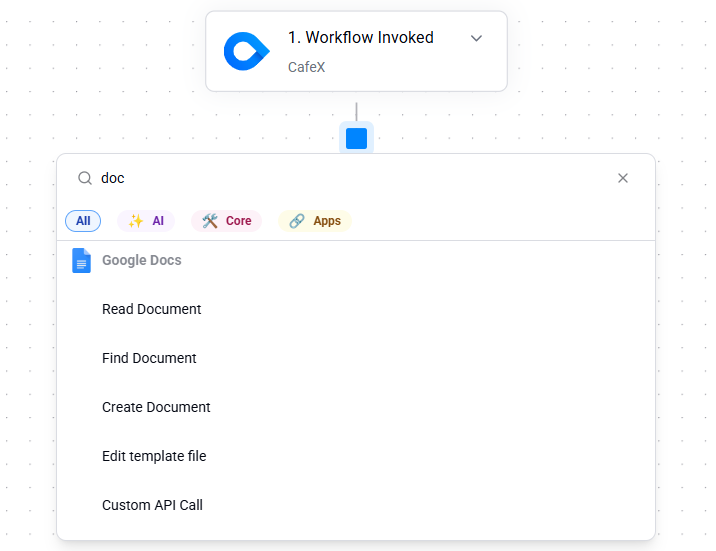This screenshot has height=551, width=716.
Task: Choose the Custom API Call action
Action: tap(356, 505)
